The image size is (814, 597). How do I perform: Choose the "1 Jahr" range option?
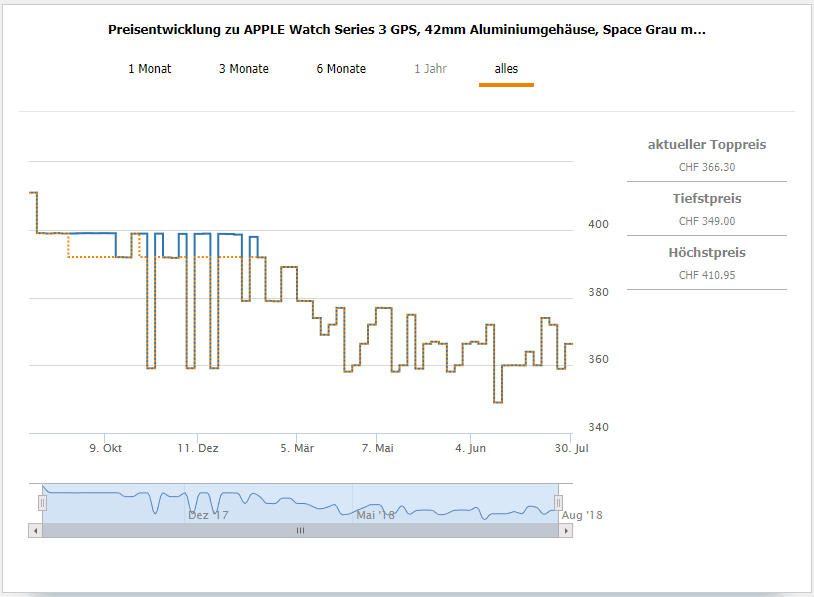click(430, 69)
